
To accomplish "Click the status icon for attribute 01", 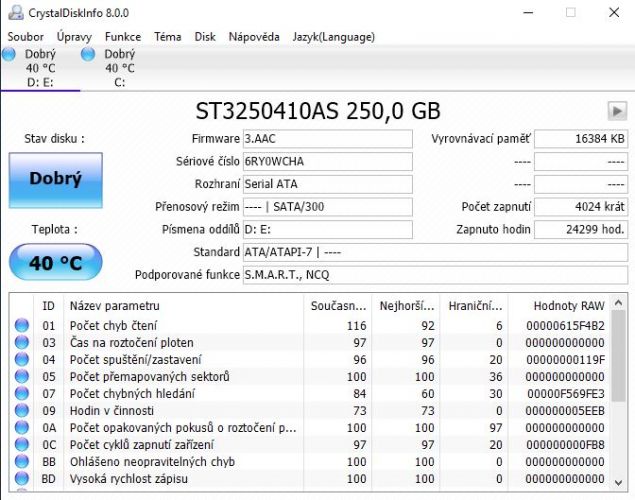I will coord(22,325).
